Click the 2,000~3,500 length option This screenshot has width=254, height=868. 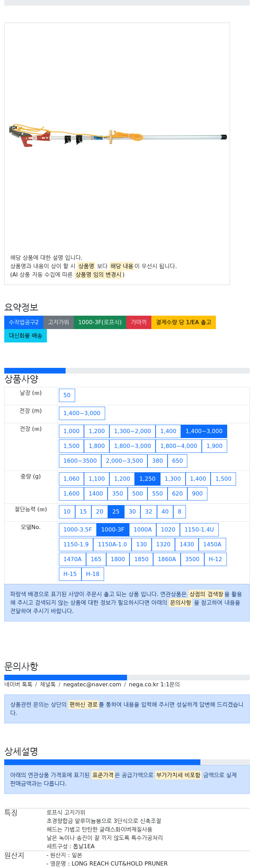click(125, 461)
